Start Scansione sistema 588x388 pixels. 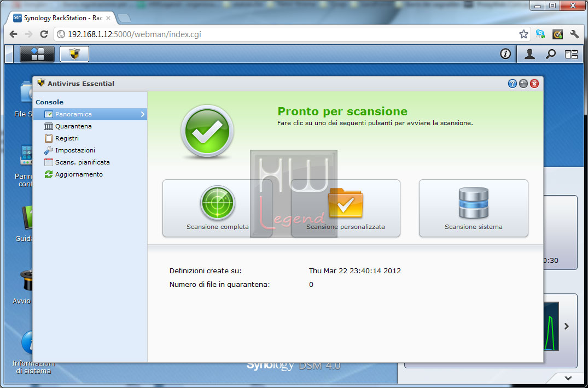point(473,208)
